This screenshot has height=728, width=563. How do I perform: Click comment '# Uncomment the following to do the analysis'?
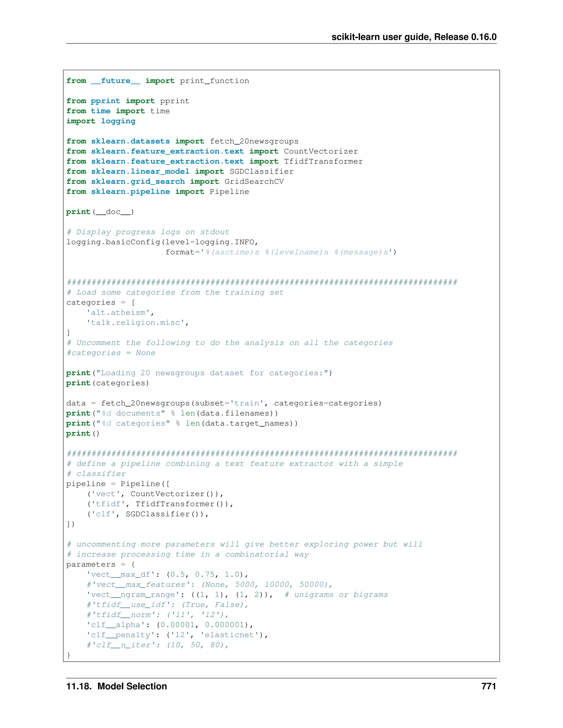pyautogui.click(x=230, y=343)
